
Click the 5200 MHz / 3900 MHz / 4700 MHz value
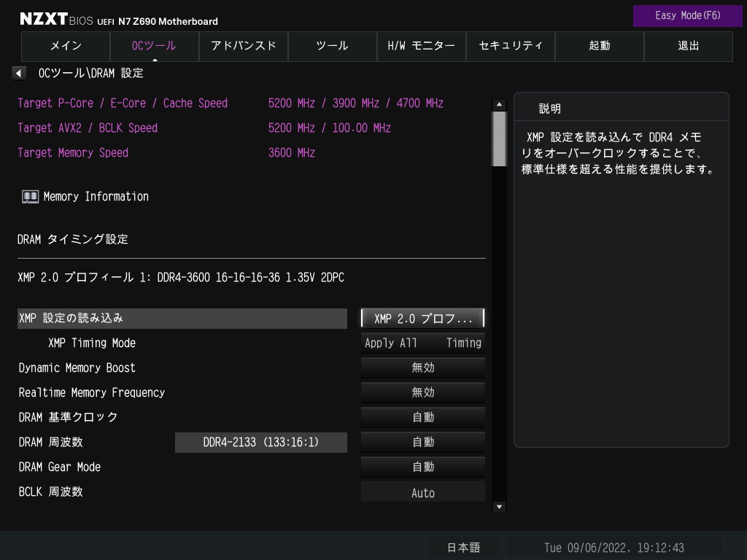(356, 104)
